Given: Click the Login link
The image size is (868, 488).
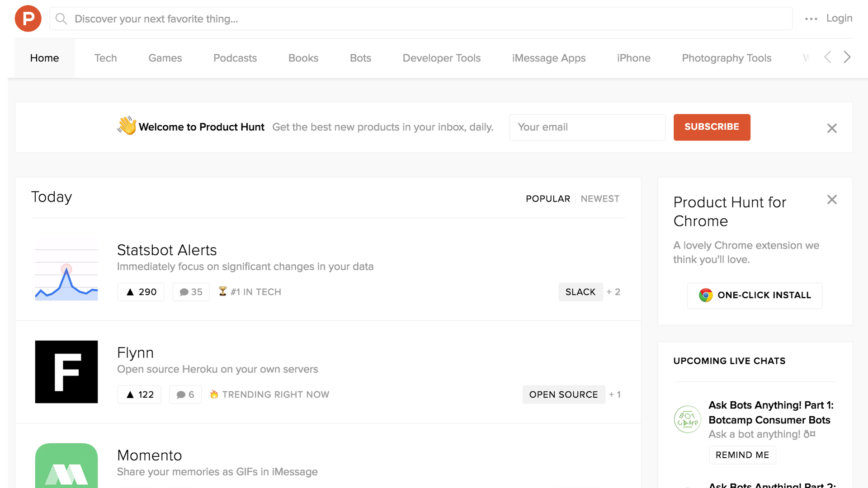Looking at the screenshot, I should coord(839,18).
